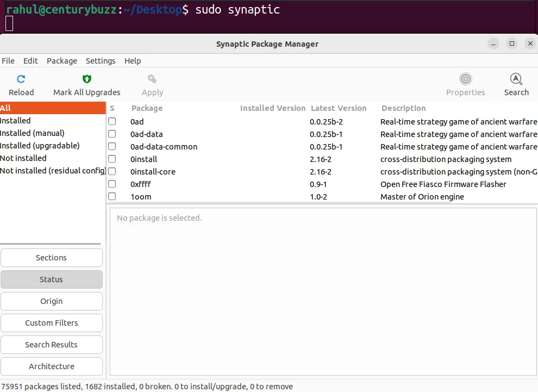This screenshot has height=392, width=538.
Task: Select the Installed status filter
Action: 53,121
